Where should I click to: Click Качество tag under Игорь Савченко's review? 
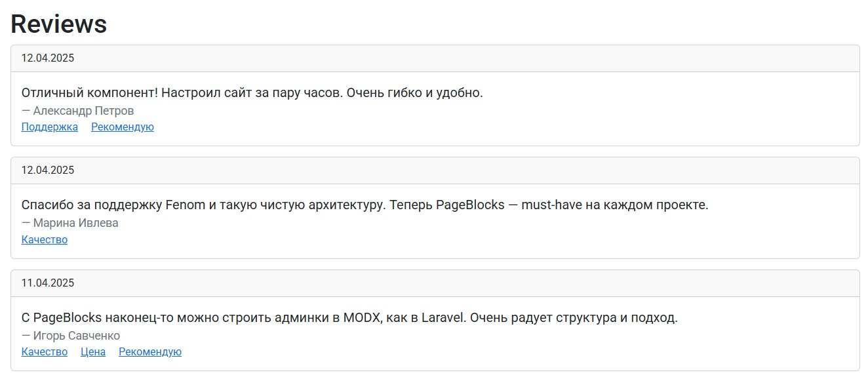pyautogui.click(x=45, y=352)
